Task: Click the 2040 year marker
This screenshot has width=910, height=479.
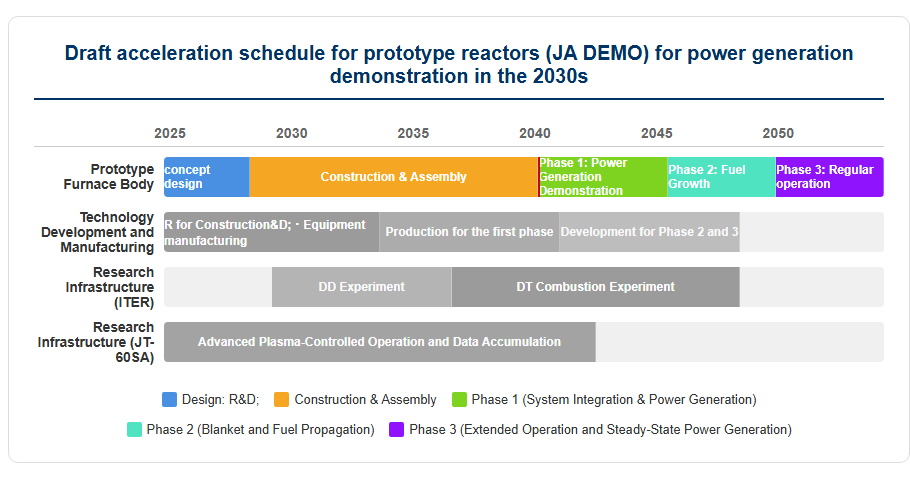Action: [x=535, y=134]
